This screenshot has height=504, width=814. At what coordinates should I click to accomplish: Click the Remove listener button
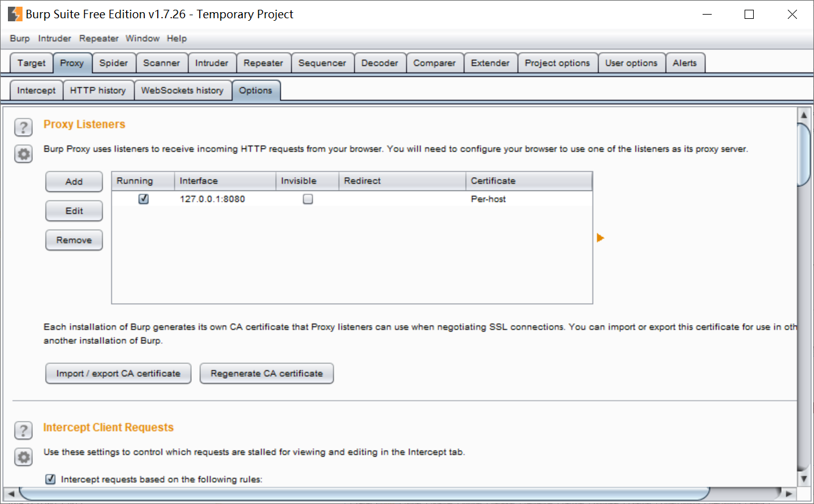tap(74, 240)
